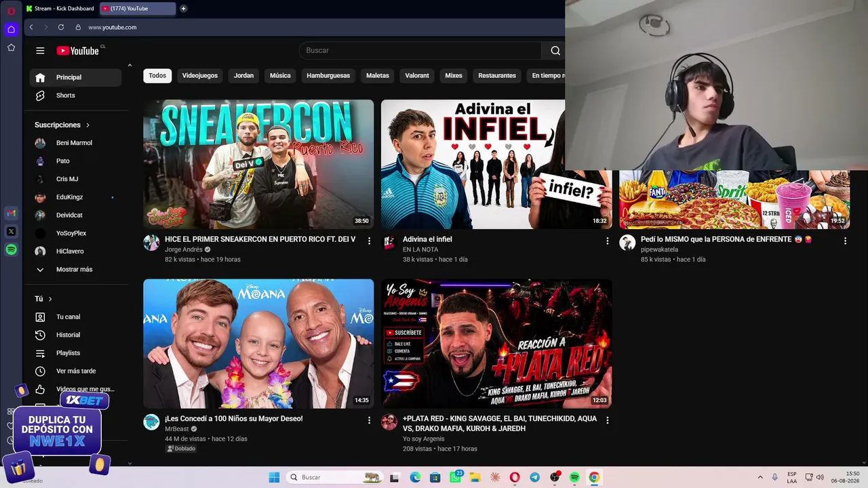Viewport: 868px width, 488px height.
Task: Open the MrBeast Moana video thumbnail
Action: (258, 344)
